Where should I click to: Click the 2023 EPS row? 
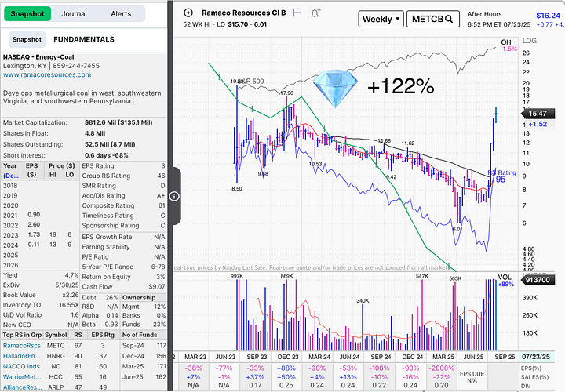pos(40,235)
